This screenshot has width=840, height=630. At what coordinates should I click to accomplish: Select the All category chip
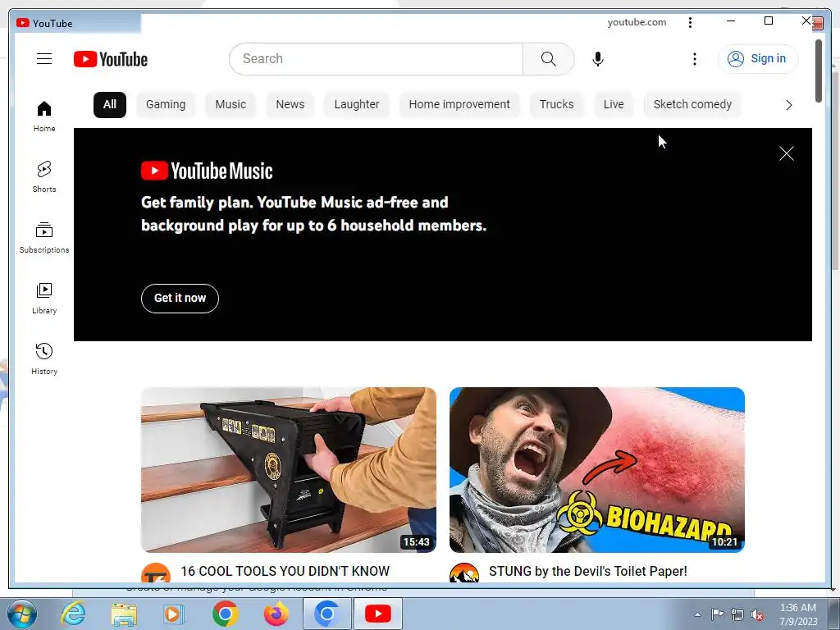[x=110, y=104]
